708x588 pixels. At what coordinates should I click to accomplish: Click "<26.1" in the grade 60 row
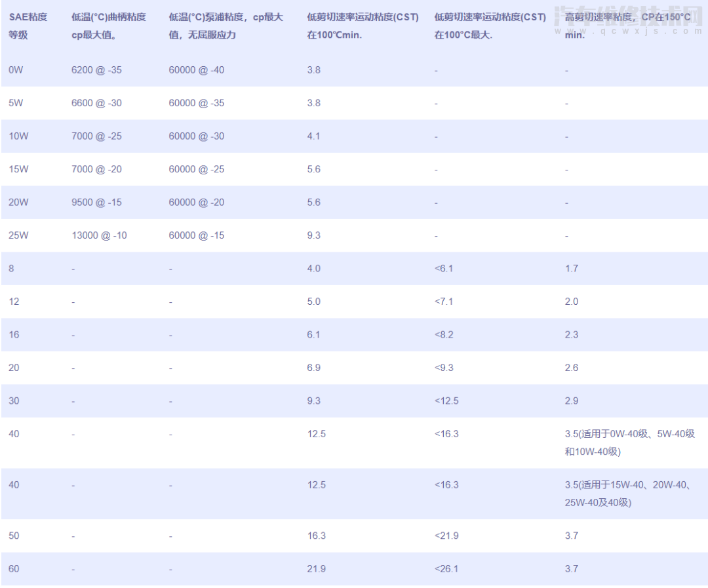[446, 568]
